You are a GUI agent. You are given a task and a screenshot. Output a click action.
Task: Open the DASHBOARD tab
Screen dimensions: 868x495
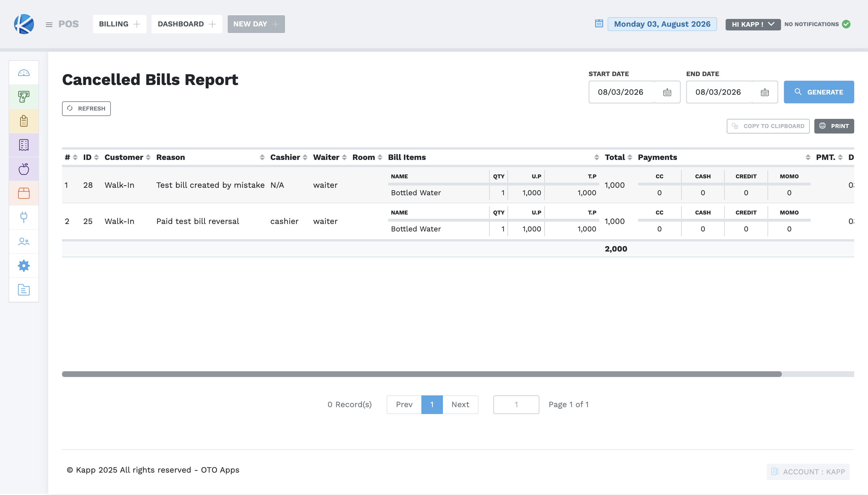point(187,24)
